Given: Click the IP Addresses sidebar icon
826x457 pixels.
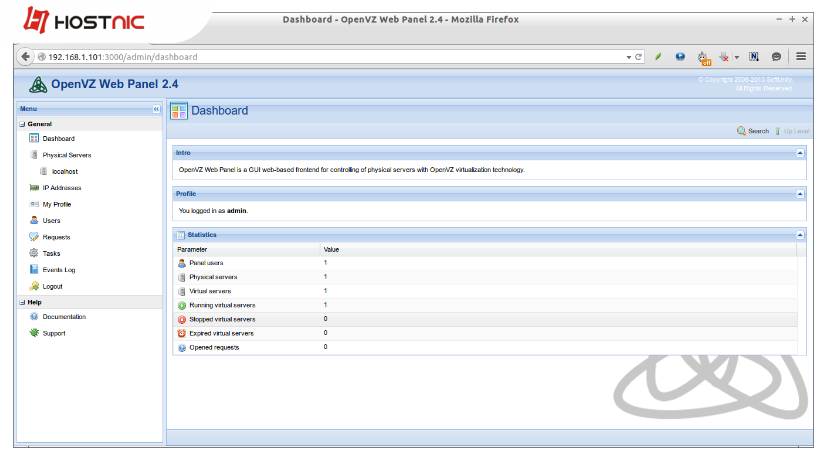Looking at the screenshot, I should (34, 187).
